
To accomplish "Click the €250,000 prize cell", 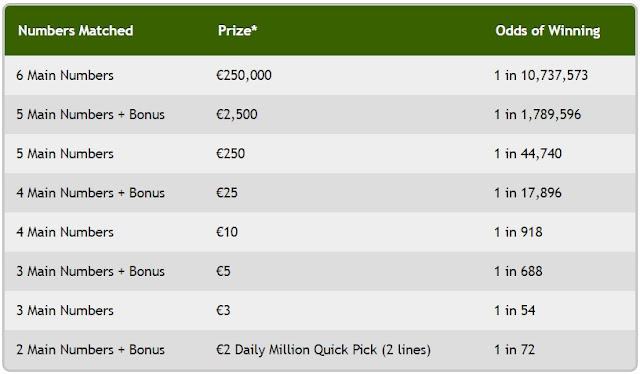I will 244,76.
